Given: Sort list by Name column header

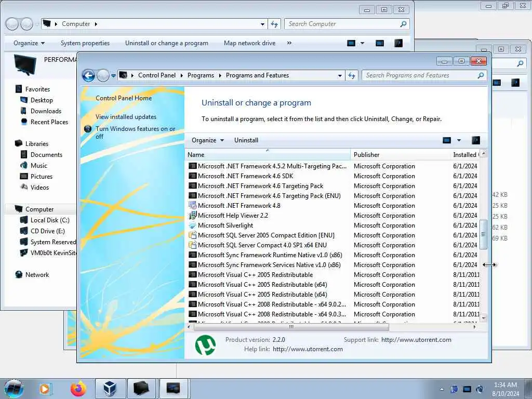Looking at the screenshot, I should (268, 155).
